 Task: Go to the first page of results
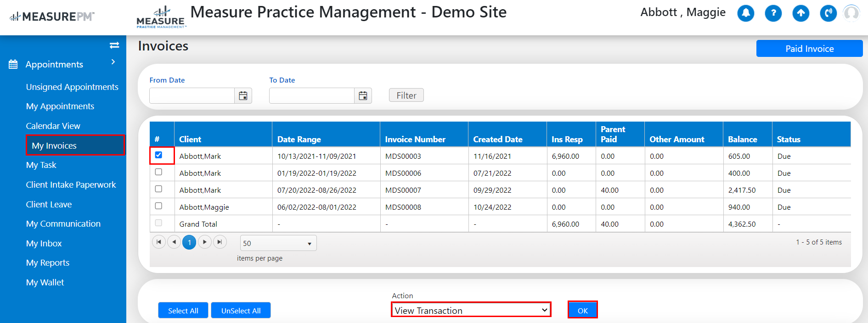click(x=159, y=242)
